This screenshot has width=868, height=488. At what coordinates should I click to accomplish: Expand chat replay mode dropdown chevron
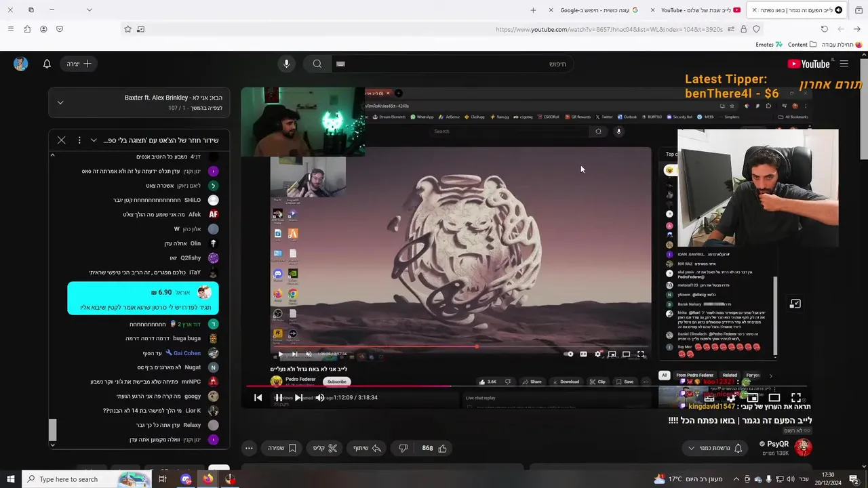click(x=94, y=140)
